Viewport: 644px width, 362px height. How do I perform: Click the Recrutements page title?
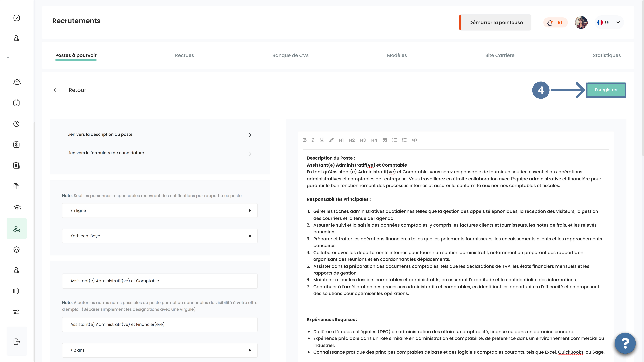(76, 21)
